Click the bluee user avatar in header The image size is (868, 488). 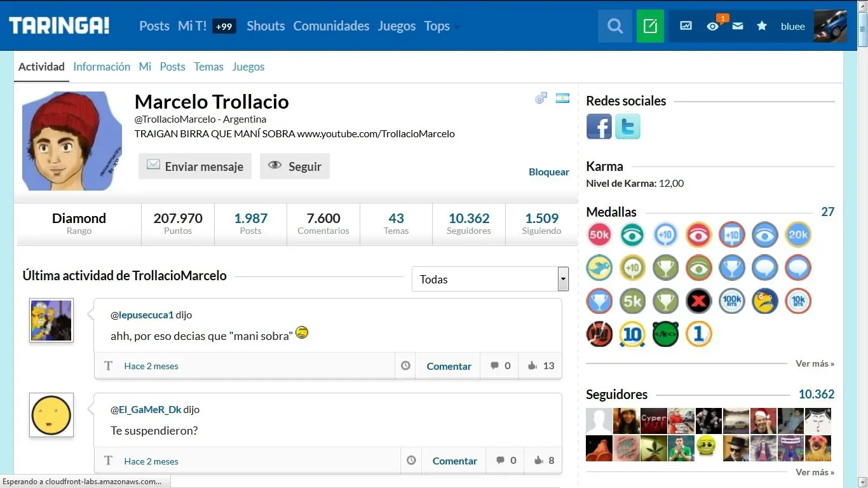pos(831,26)
